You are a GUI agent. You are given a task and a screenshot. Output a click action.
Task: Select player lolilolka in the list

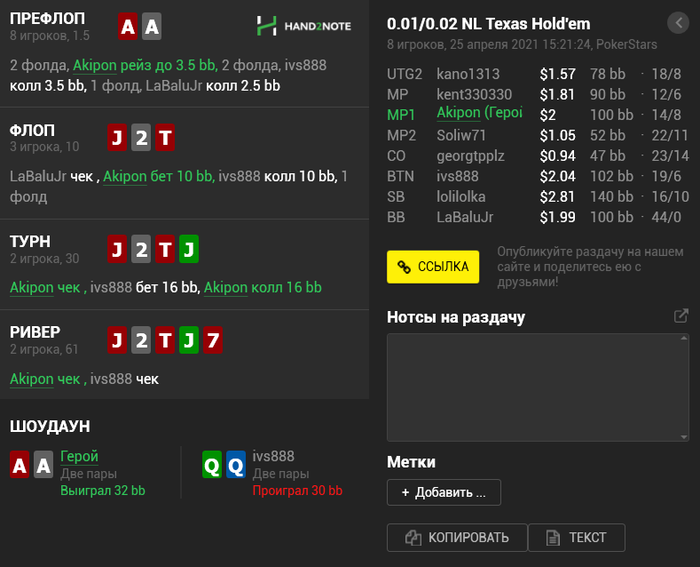pos(461,197)
